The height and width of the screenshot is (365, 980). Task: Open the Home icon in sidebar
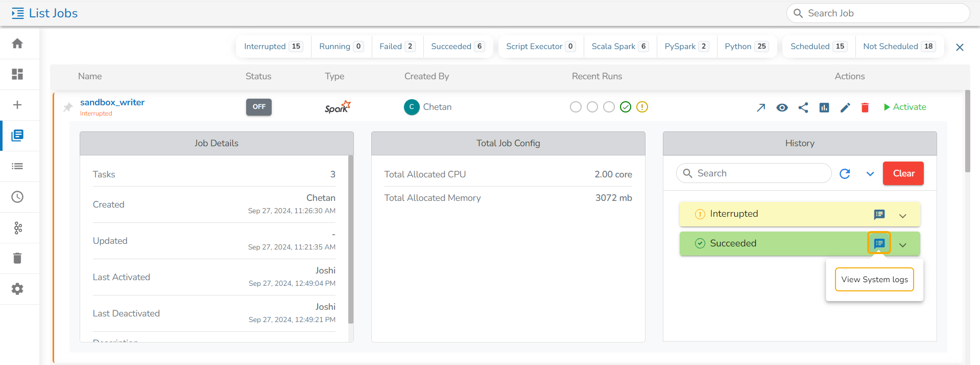(x=17, y=43)
